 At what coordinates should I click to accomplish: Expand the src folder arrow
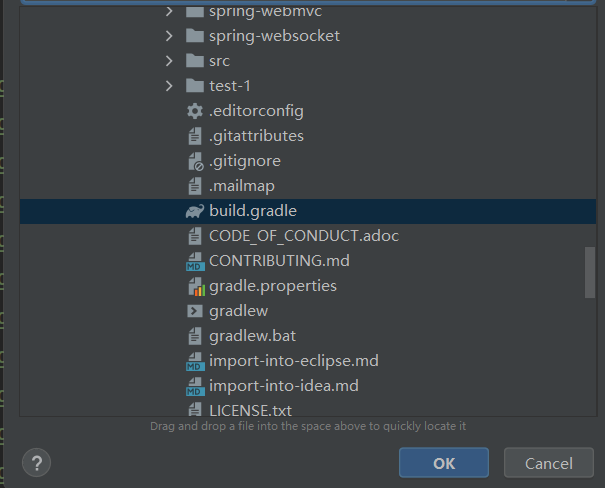coord(169,61)
